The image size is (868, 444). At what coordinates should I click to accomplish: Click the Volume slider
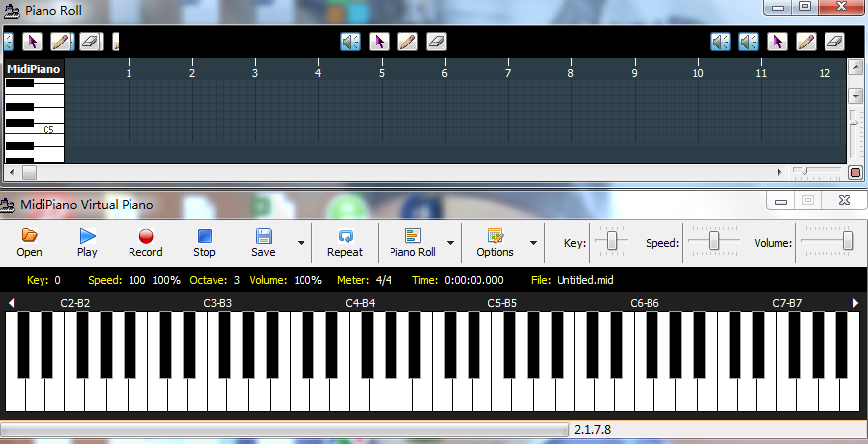(x=848, y=241)
